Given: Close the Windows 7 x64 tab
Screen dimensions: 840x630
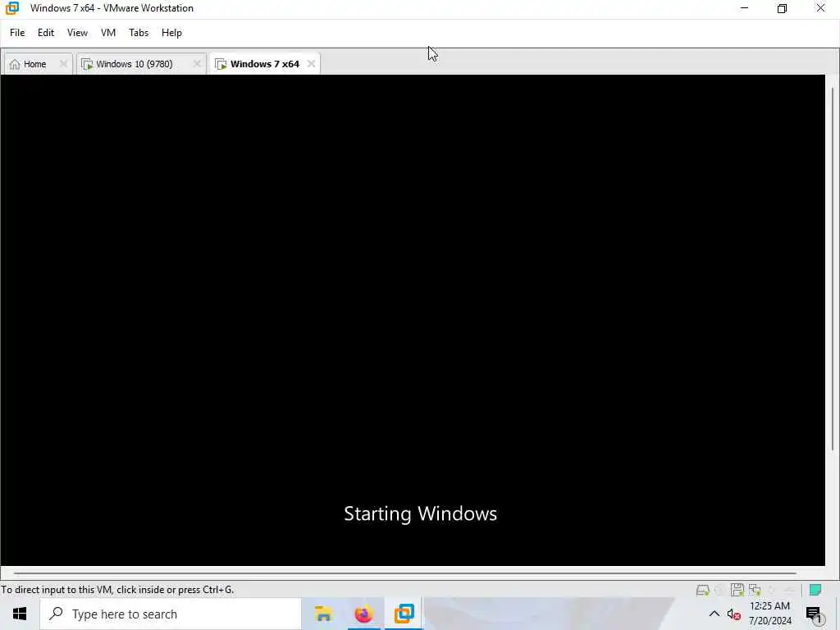Looking at the screenshot, I should (311, 64).
